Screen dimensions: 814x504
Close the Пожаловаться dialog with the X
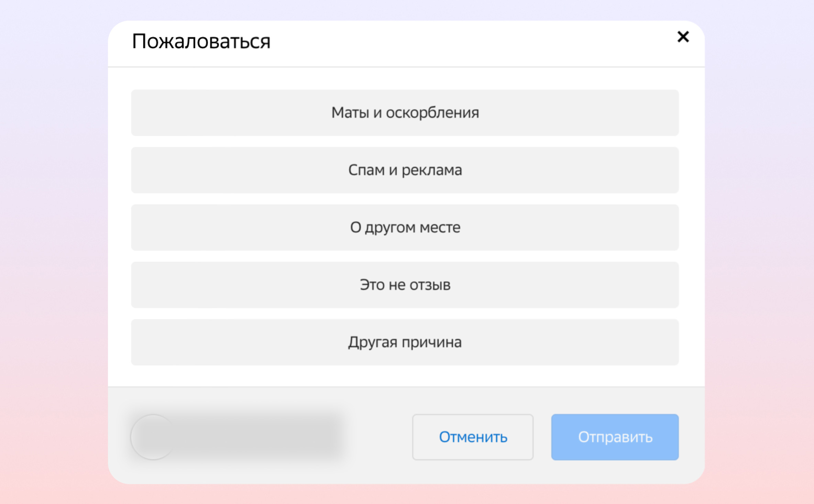point(683,37)
